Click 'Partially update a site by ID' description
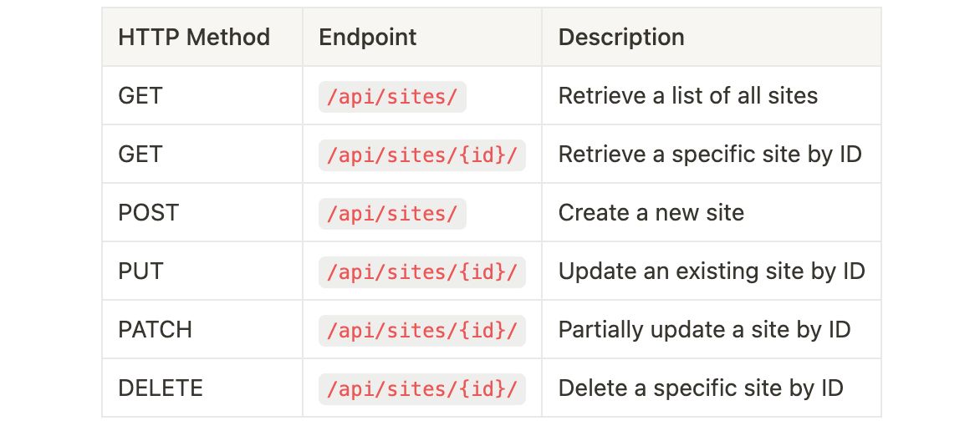Viewport: 980px width, 426px height. pos(704,330)
